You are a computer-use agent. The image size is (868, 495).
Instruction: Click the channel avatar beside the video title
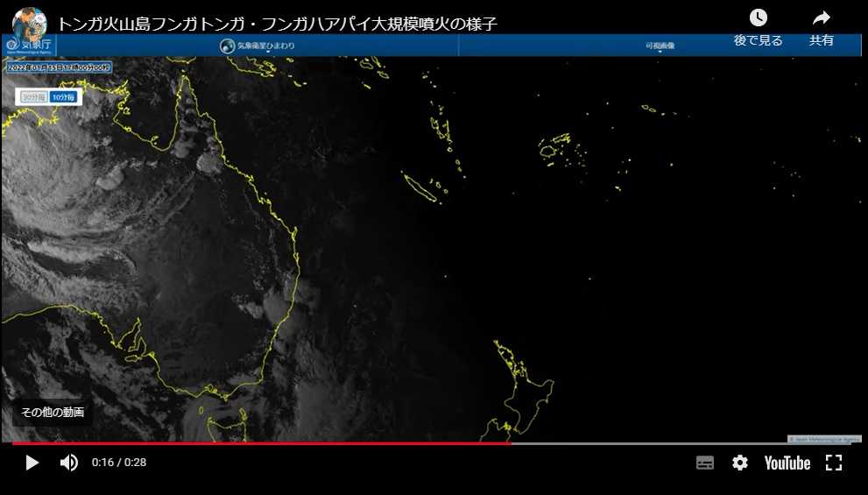(29, 24)
